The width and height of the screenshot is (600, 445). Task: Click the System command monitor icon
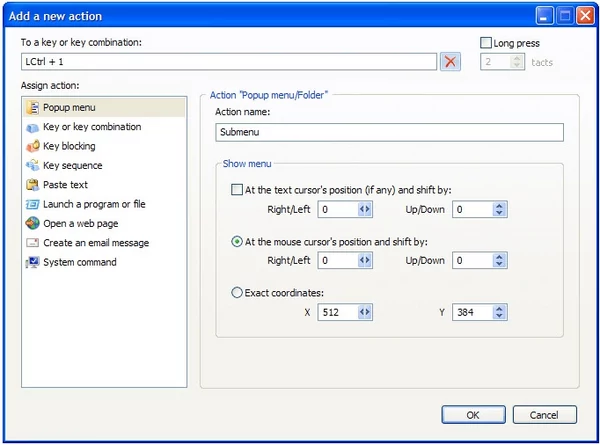(33, 262)
